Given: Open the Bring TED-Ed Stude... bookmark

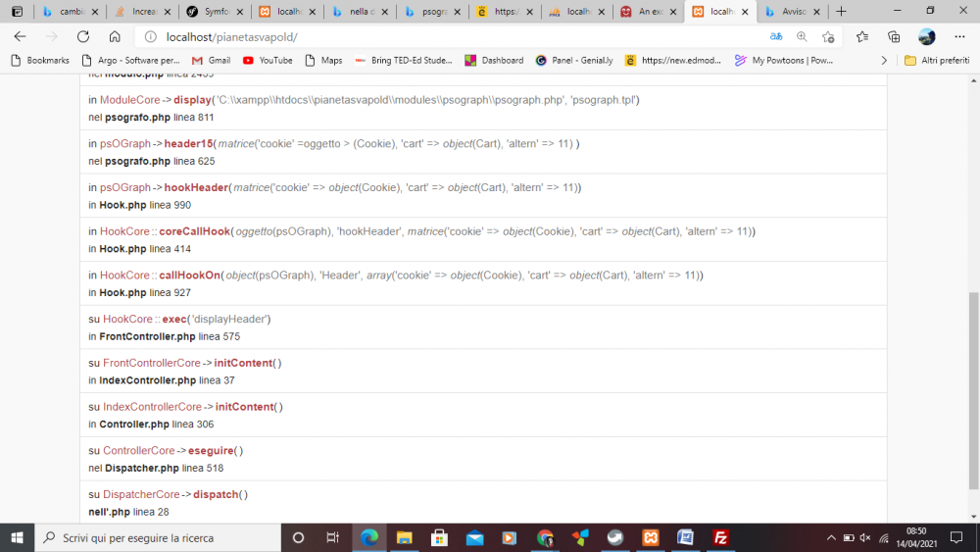Looking at the screenshot, I should tap(403, 61).
